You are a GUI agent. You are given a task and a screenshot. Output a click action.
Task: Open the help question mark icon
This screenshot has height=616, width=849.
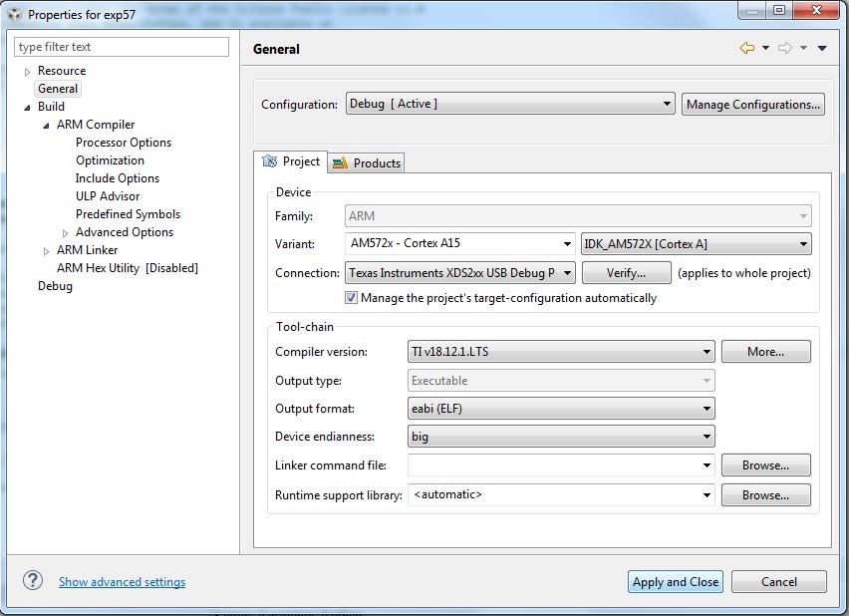pyautogui.click(x=30, y=581)
